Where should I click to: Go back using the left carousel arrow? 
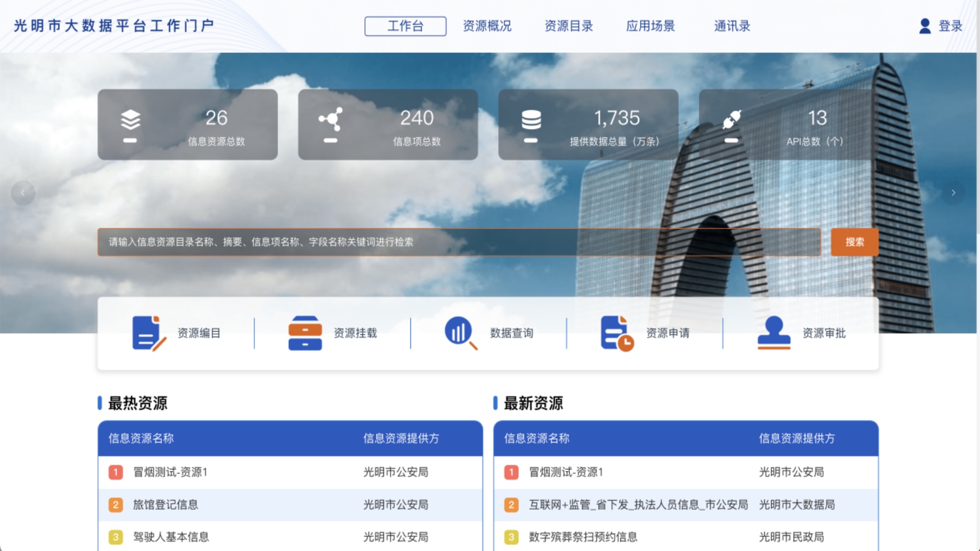23,193
